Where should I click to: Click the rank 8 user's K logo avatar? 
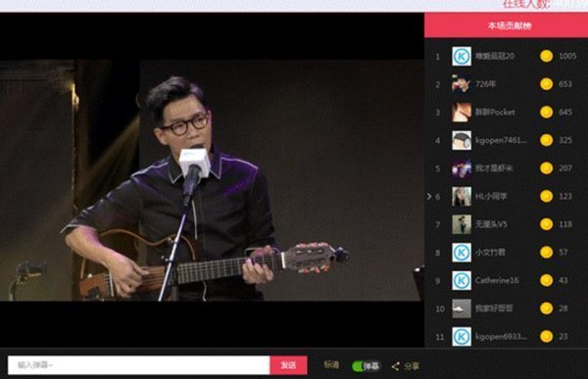click(462, 253)
